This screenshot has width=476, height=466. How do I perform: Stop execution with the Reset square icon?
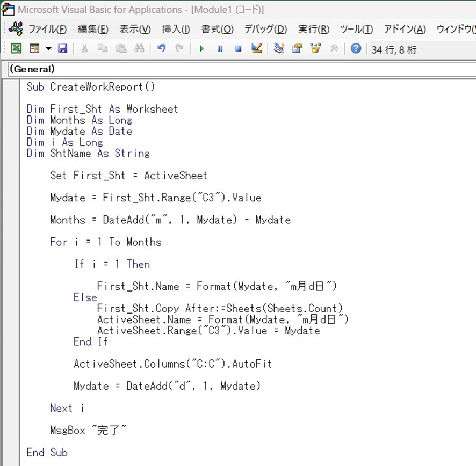click(x=238, y=49)
